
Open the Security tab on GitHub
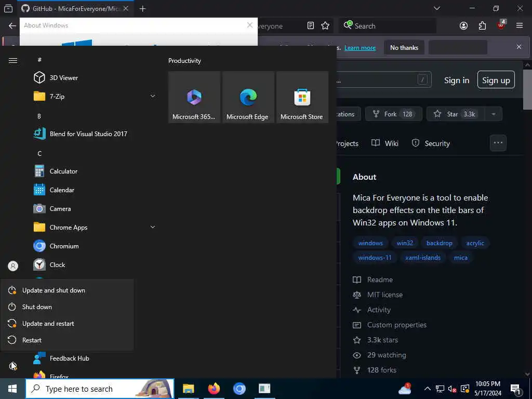click(x=431, y=143)
